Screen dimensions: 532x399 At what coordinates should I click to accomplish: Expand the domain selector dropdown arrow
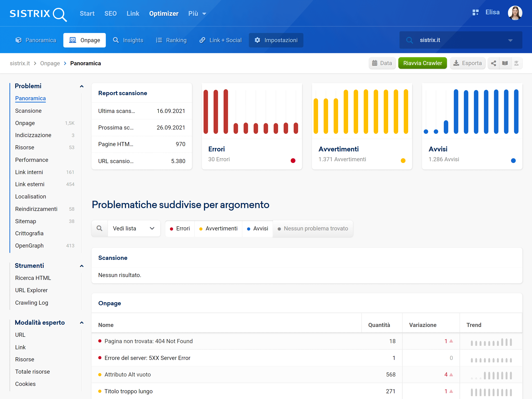click(510, 40)
